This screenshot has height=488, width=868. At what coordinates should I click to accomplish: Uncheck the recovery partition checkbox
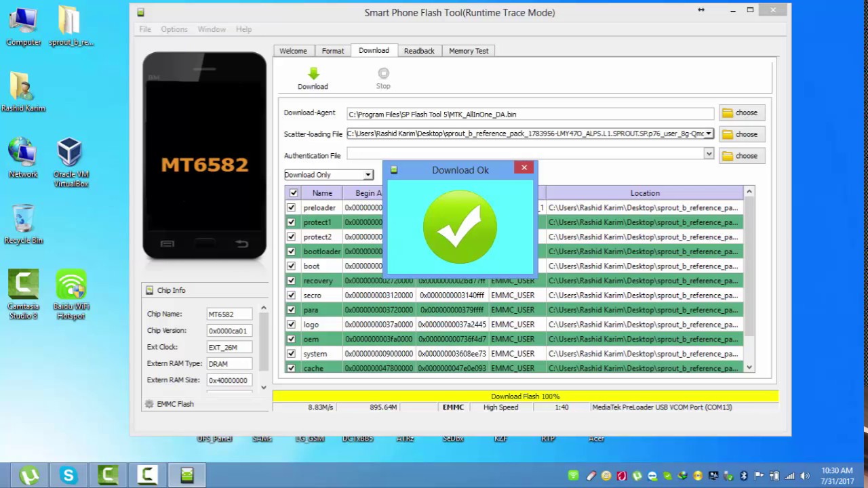point(292,281)
